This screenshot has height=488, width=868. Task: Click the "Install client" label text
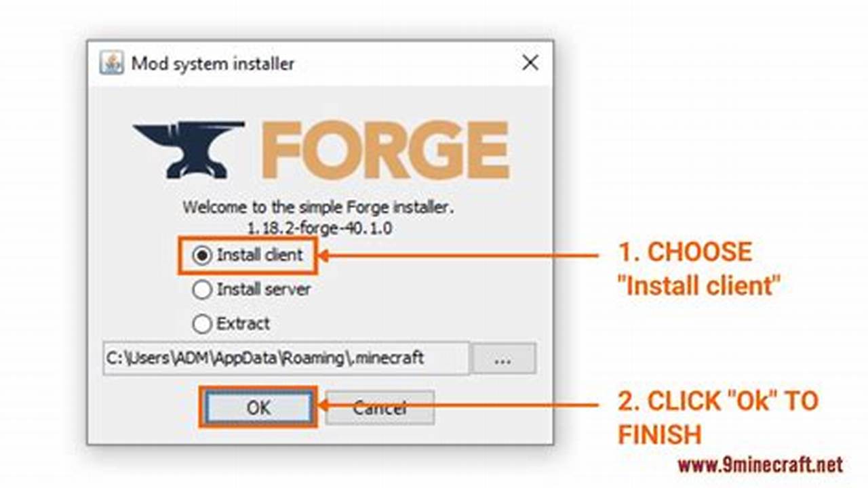point(260,256)
